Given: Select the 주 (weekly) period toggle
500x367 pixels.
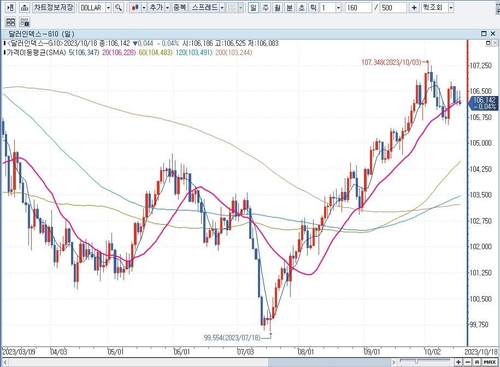Looking at the screenshot, I should pos(265,7).
